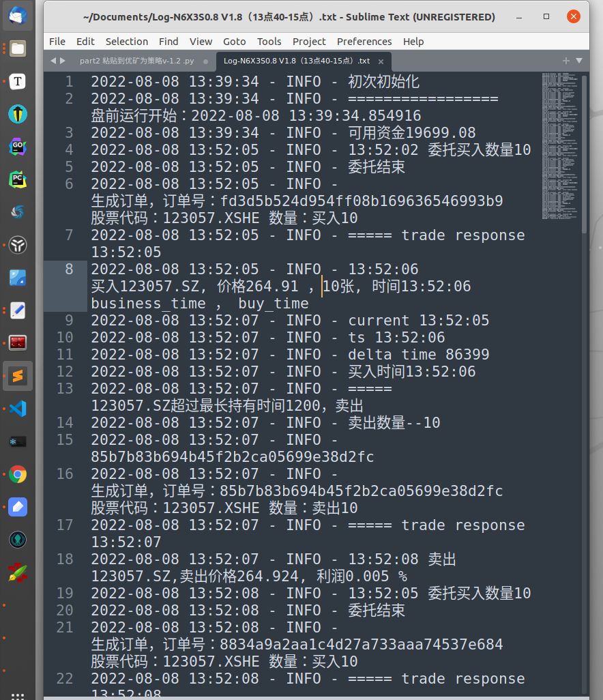This screenshot has height=700, width=603.
Task: Launch PyCharm from the dock
Action: pos(18,179)
